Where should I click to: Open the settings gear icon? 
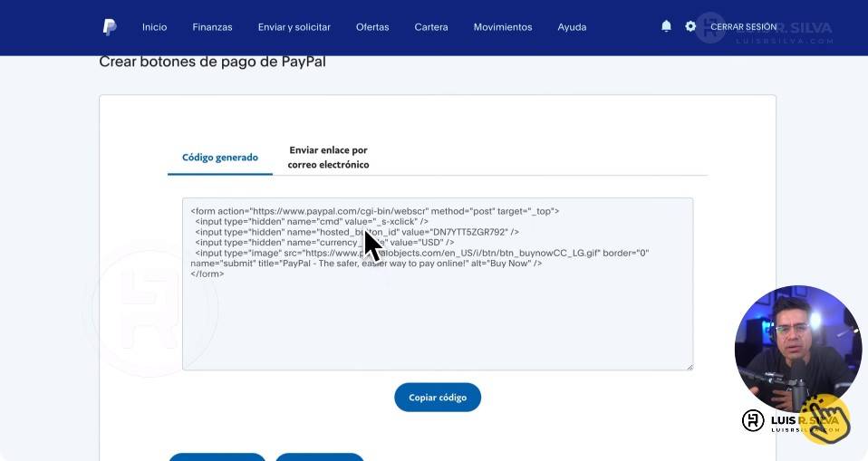690,26
